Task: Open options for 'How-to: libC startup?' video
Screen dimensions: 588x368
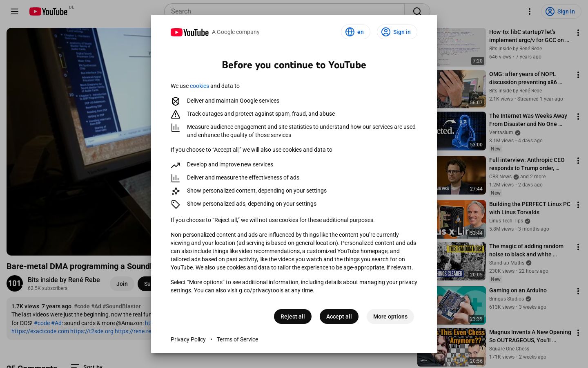Action: 578,33
